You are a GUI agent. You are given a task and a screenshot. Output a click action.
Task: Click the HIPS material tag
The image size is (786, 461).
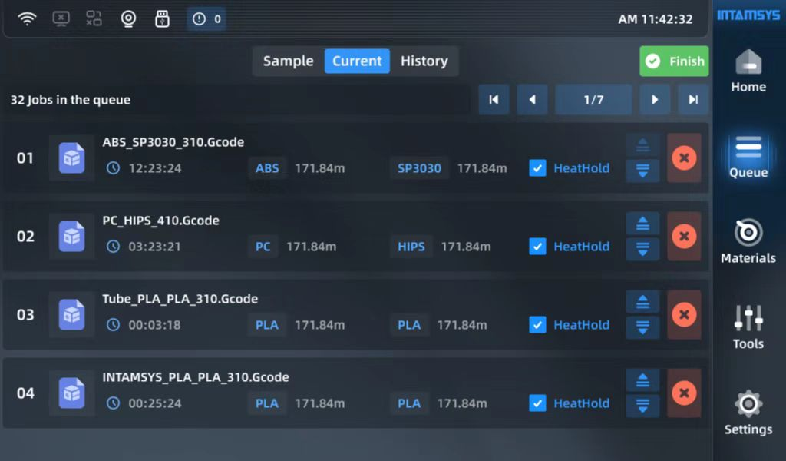pos(411,247)
